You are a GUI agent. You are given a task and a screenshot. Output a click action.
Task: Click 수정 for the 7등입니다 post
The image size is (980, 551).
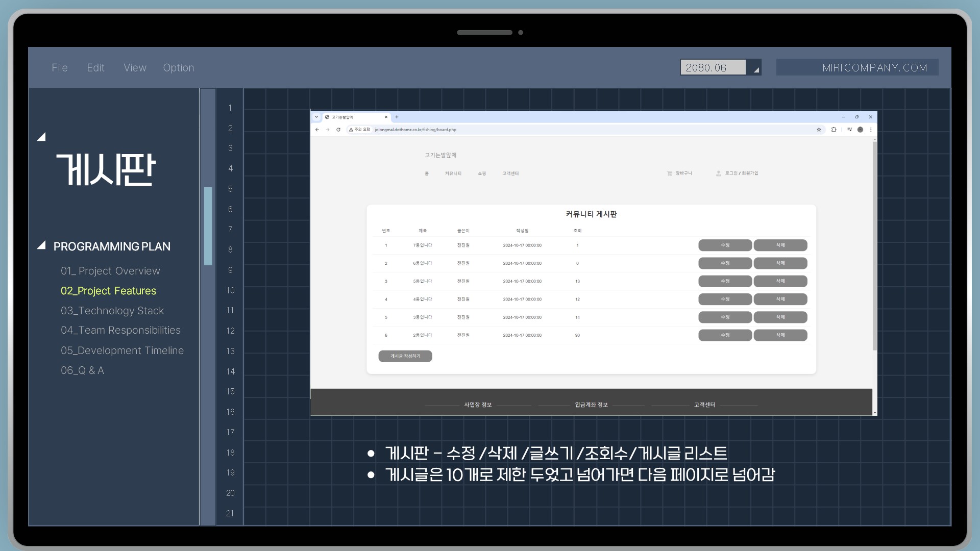[725, 245]
